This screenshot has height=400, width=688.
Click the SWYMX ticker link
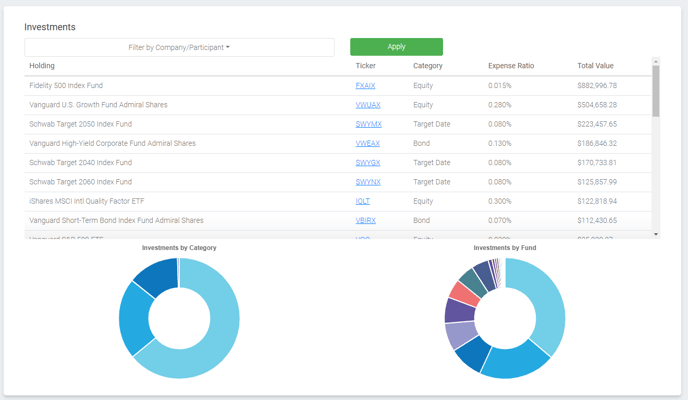click(x=368, y=124)
